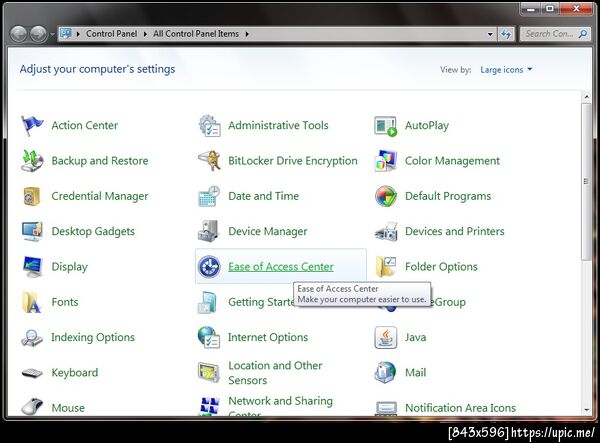Click the Indexing Options text link
The height and width of the screenshot is (443, 600).
click(x=93, y=337)
